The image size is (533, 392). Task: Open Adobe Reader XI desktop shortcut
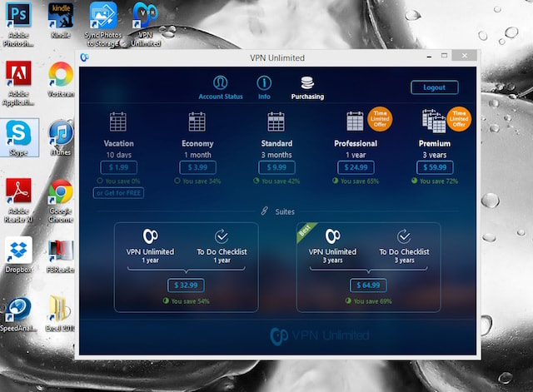pyautogui.click(x=18, y=201)
